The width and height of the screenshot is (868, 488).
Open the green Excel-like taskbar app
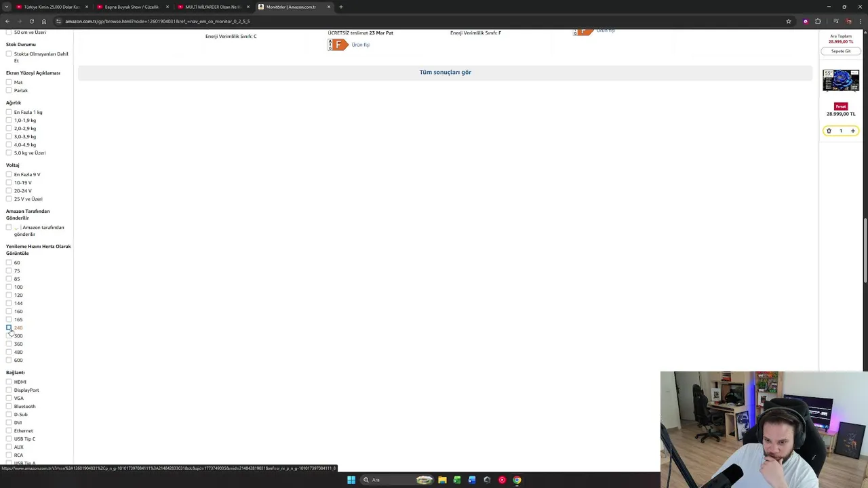(457, 480)
